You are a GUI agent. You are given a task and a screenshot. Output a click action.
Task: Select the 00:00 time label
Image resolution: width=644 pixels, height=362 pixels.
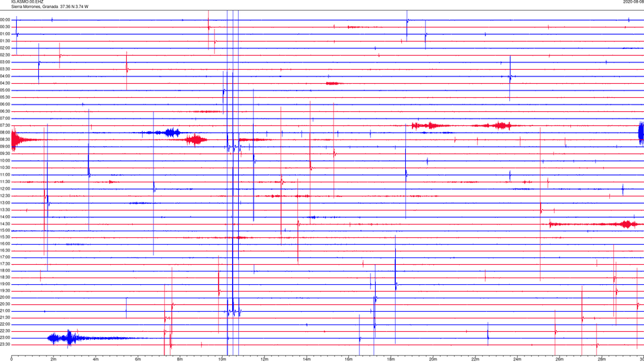[x=5, y=19]
